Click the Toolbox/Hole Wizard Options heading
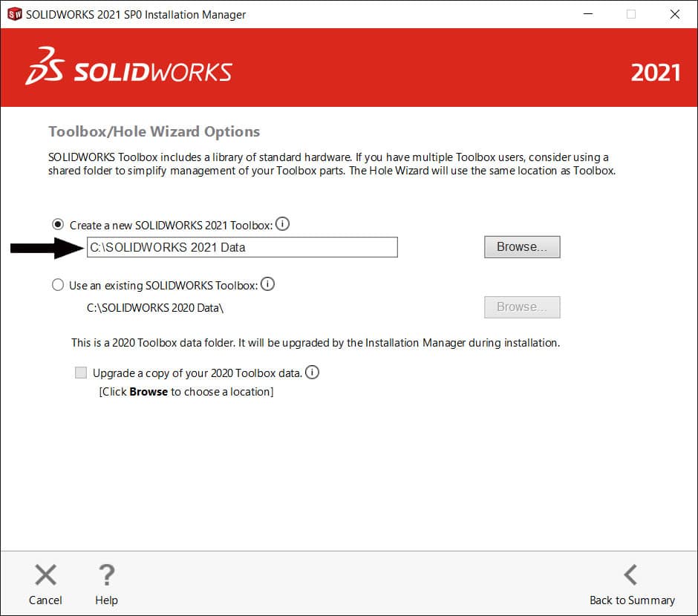The height and width of the screenshot is (616, 698). [x=154, y=132]
